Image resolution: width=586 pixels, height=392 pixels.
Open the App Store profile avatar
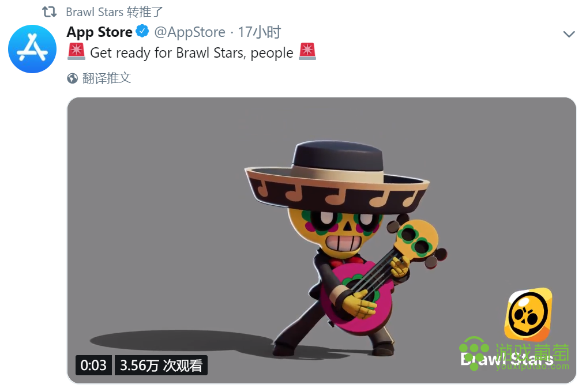tap(32, 49)
